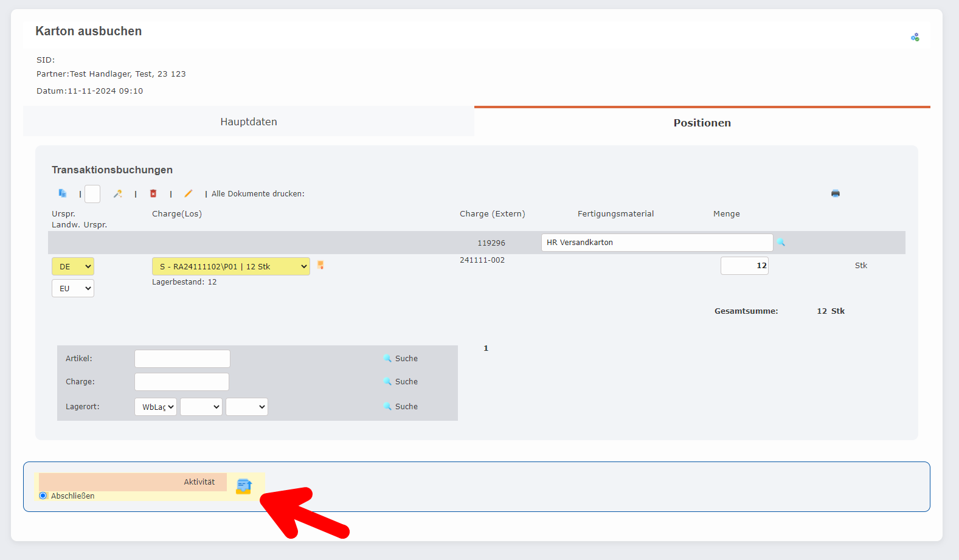The image size is (959, 560).
Task: Tick the small checkbox in transaction toolbar
Action: tap(92, 194)
